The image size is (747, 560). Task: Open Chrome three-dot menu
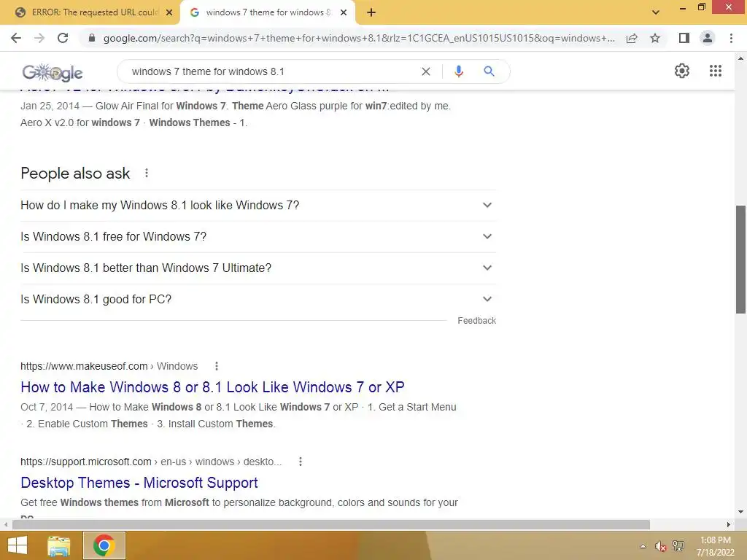point(731,38)
